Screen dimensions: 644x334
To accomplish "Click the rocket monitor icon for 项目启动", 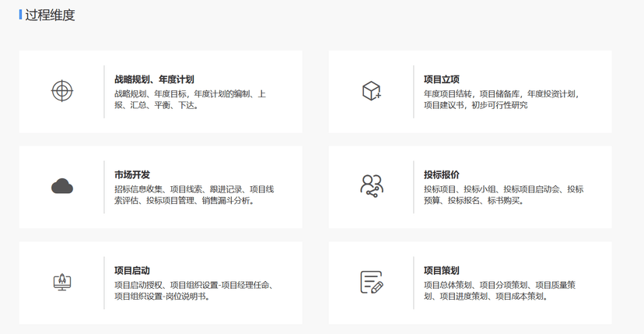I will (x=62, y=282).
